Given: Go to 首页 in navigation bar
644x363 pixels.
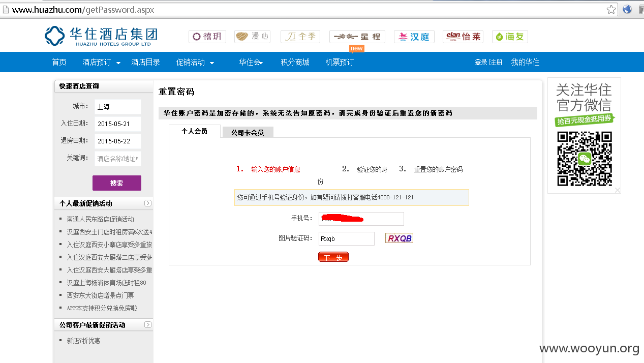Looking at the screenshot, I should point(59,62).
